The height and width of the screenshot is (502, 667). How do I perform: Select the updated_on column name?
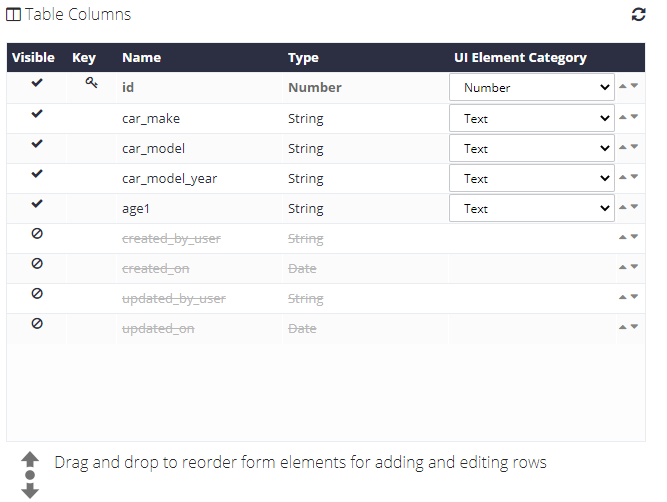click(158, 329)
